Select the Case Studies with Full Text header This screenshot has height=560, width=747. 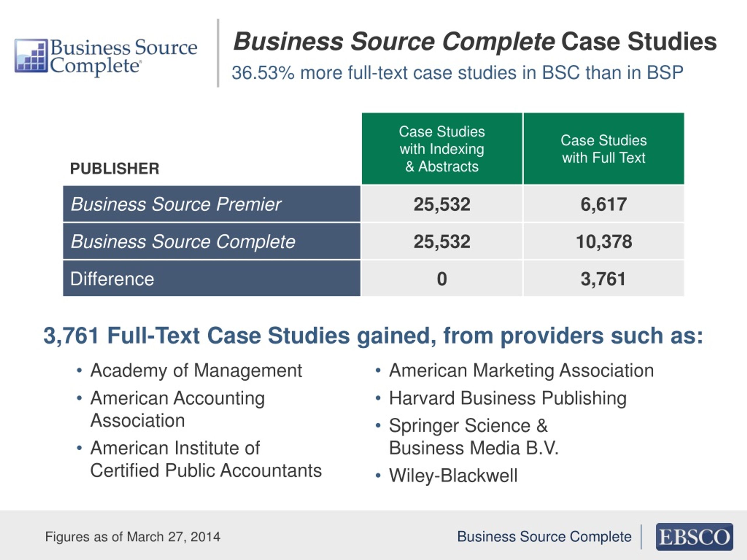point(603,149)
